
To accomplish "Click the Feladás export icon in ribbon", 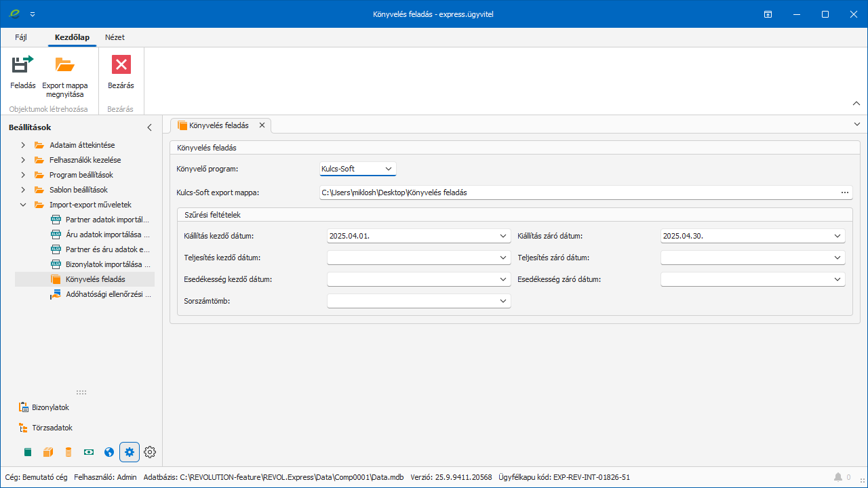I will tap(22, 65).
